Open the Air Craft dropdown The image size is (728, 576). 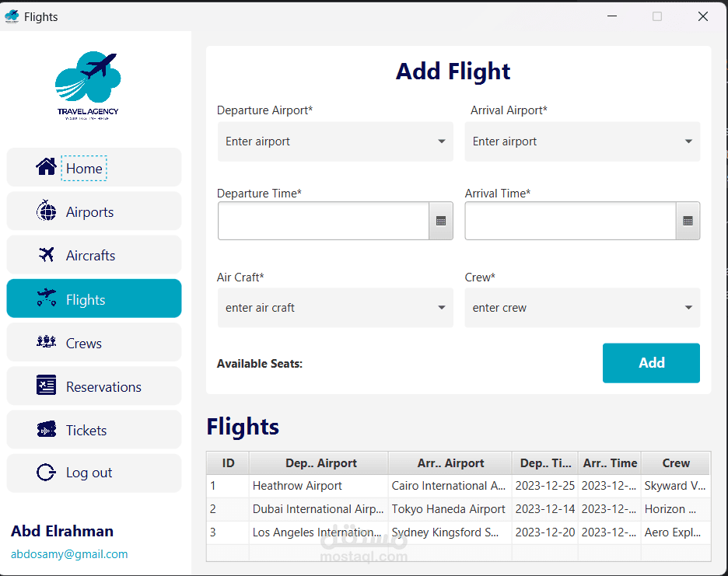point(441,308)
